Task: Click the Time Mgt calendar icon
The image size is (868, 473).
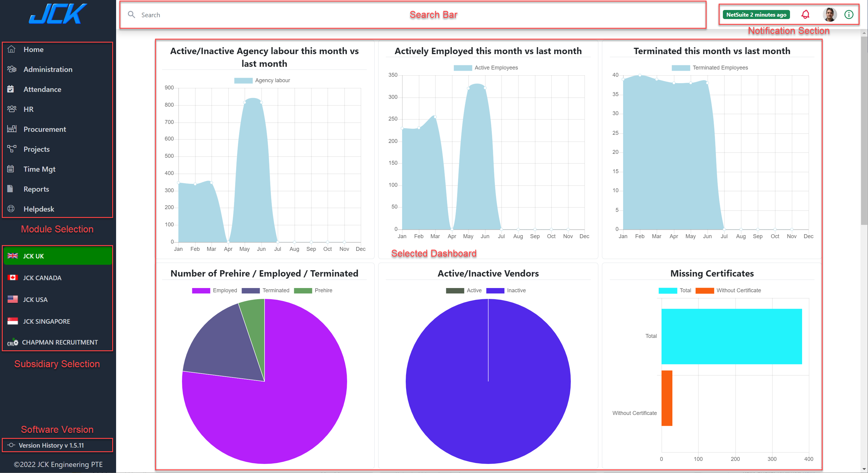Action: click(x=11, y=168)
